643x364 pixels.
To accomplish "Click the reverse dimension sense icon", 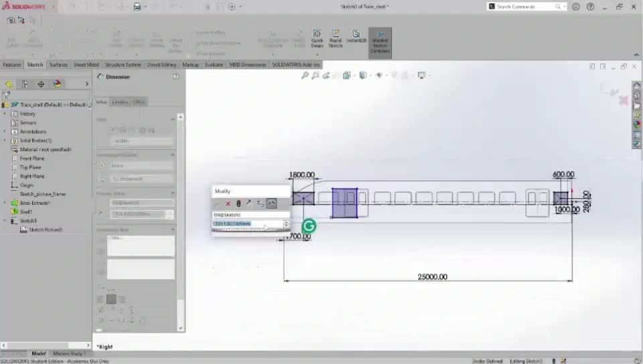I will click(x=249, y=203).
